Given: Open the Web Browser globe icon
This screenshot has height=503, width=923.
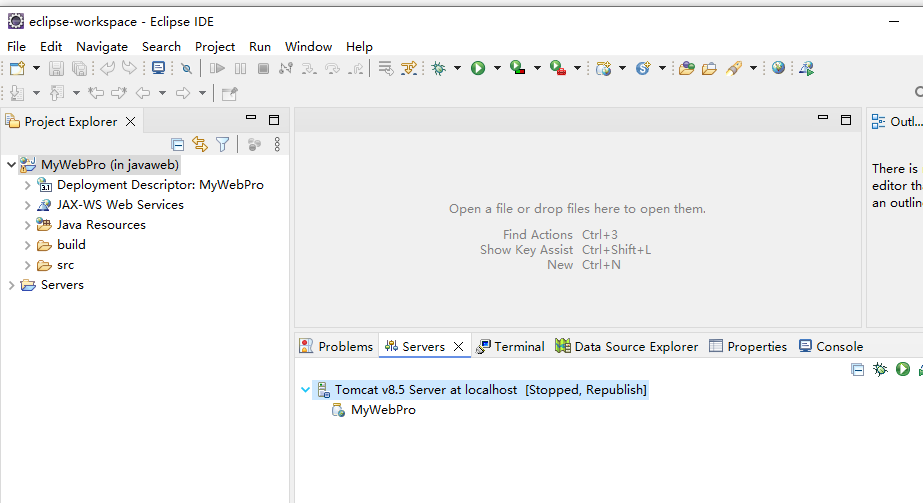Looking at the screenshot, I should (x=778, y=68).
